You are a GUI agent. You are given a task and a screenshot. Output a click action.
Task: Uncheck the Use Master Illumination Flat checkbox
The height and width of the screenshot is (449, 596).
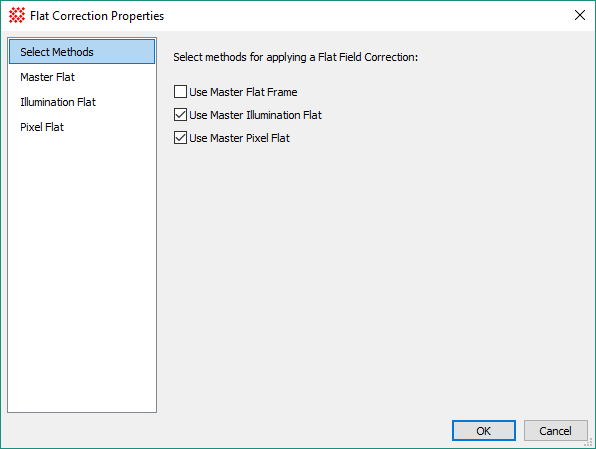pos(180,114)
